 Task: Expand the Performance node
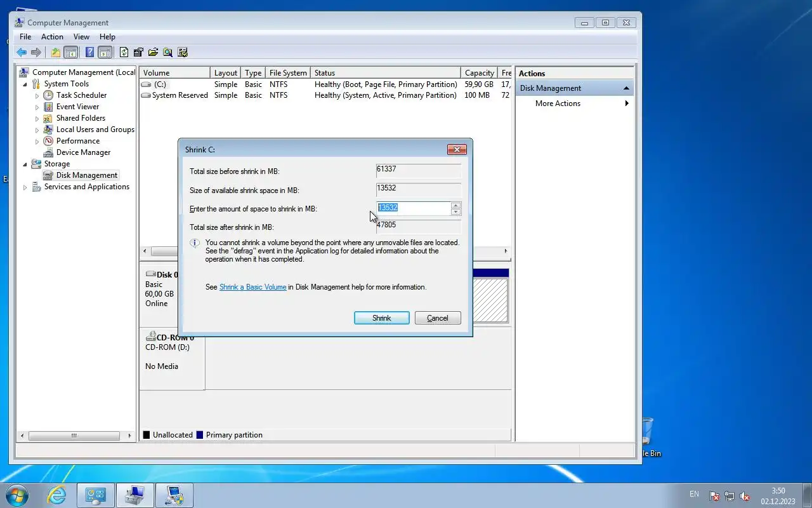[x=37, y=141]
